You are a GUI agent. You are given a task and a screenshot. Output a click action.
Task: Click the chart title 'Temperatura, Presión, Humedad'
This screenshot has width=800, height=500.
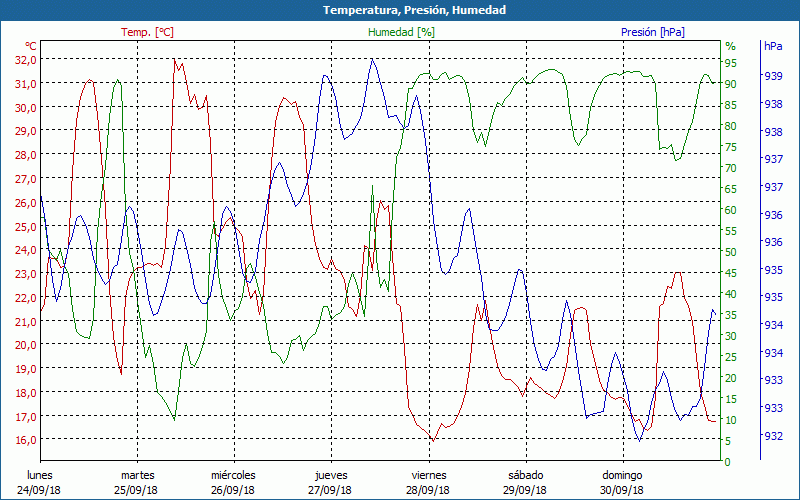(414, 10)
